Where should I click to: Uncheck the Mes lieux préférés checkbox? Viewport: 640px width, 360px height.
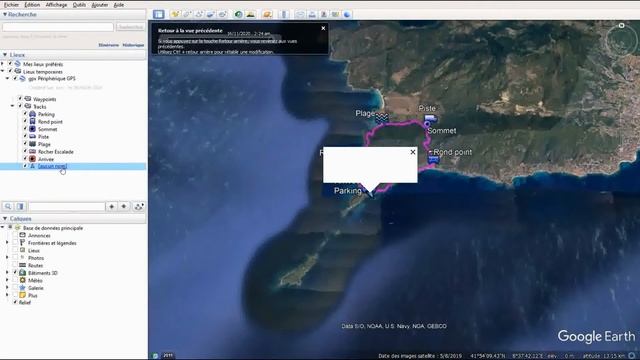click(x=10, y=64)
